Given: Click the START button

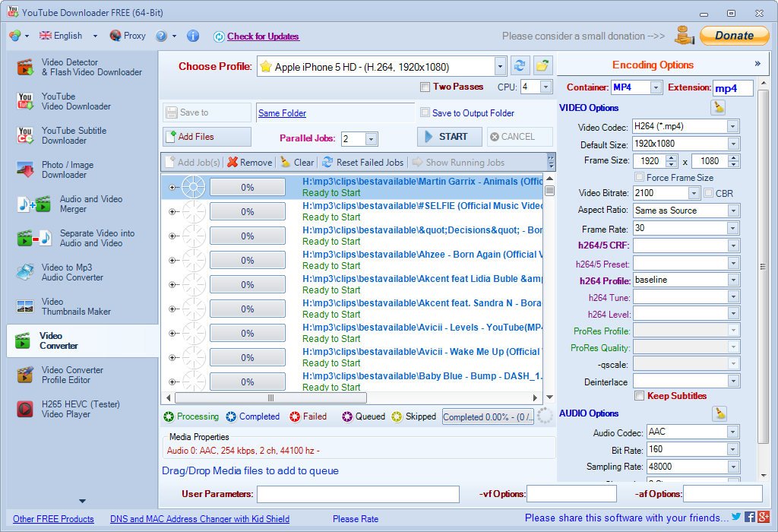Looking at the screenshot, I should tap(450, 137).
